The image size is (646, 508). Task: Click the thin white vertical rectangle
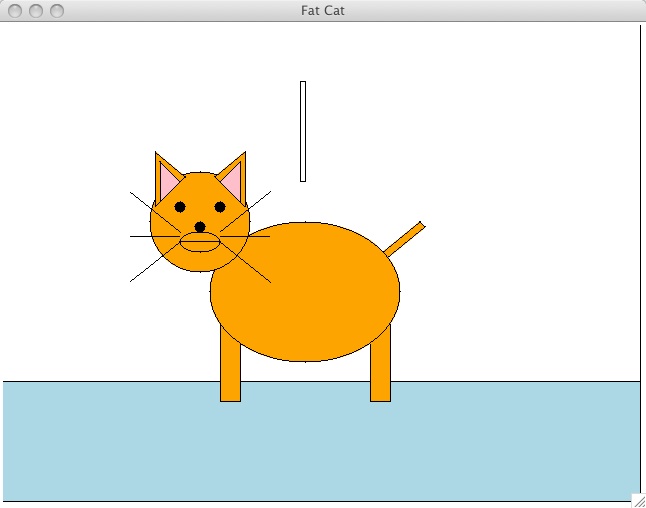303,131
